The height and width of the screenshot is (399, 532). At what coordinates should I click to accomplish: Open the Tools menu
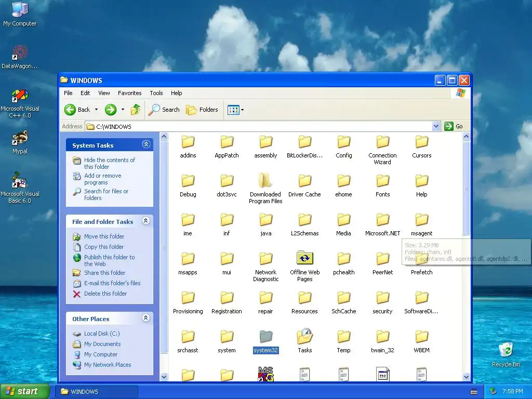156,93
